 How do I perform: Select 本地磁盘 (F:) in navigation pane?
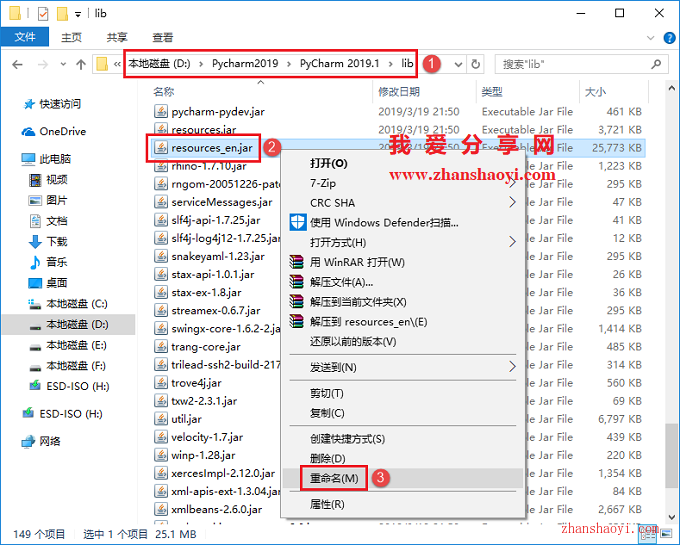coord(76,366)
